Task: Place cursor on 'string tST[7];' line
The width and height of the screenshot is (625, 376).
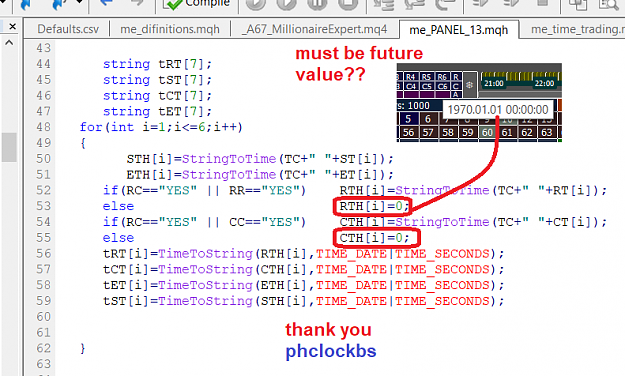Action: pyautogui.click(x=157, y=80)
